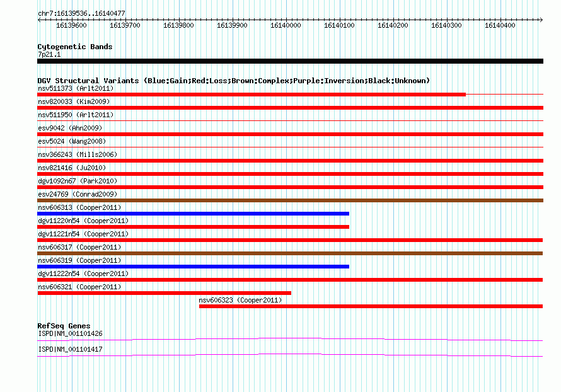Viewport: 561px width, 392px height.
Task: Select variant label dgv1092n67 (Park2010)
Action: [x=78, y=181]
